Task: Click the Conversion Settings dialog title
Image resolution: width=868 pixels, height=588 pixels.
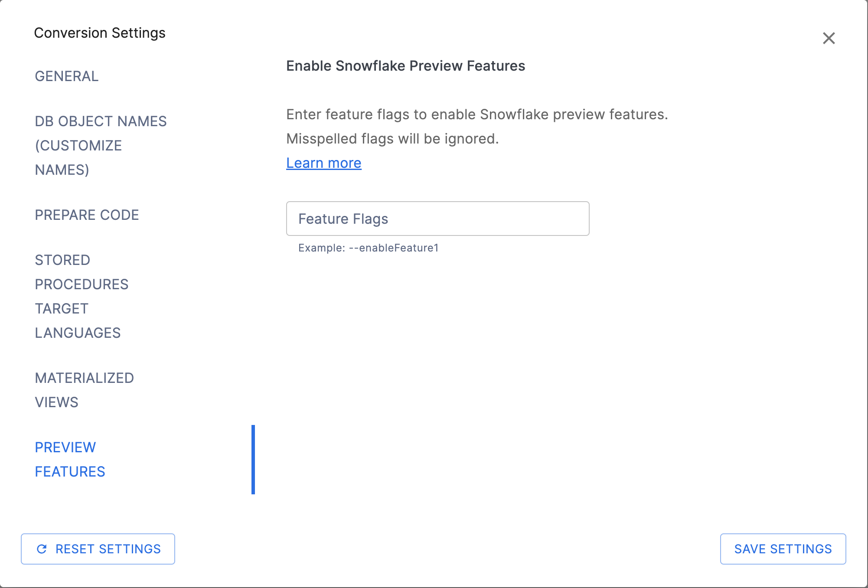Action: (x=100, y=33)
